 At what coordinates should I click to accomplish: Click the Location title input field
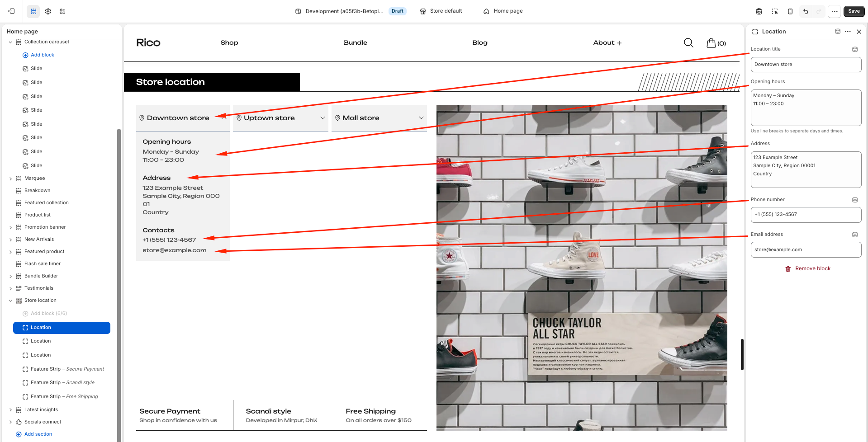pos(806,65)
